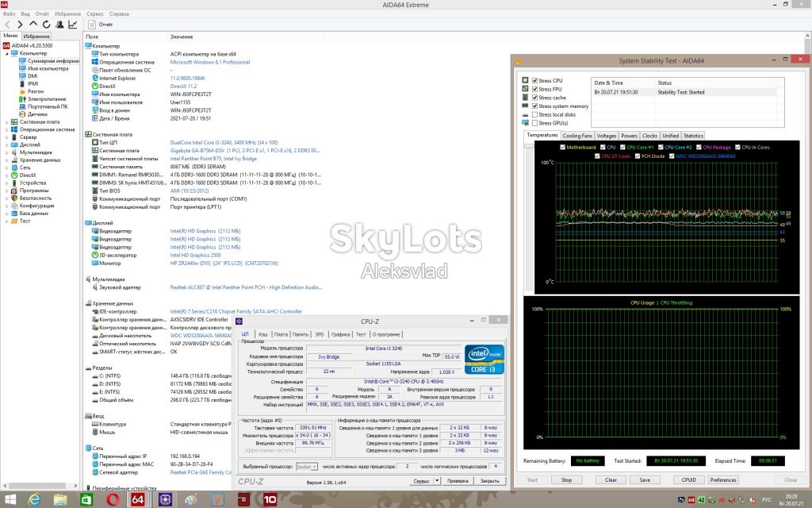
Task: Enable the Stress local disks checkbox
Action: coord(534,114)
